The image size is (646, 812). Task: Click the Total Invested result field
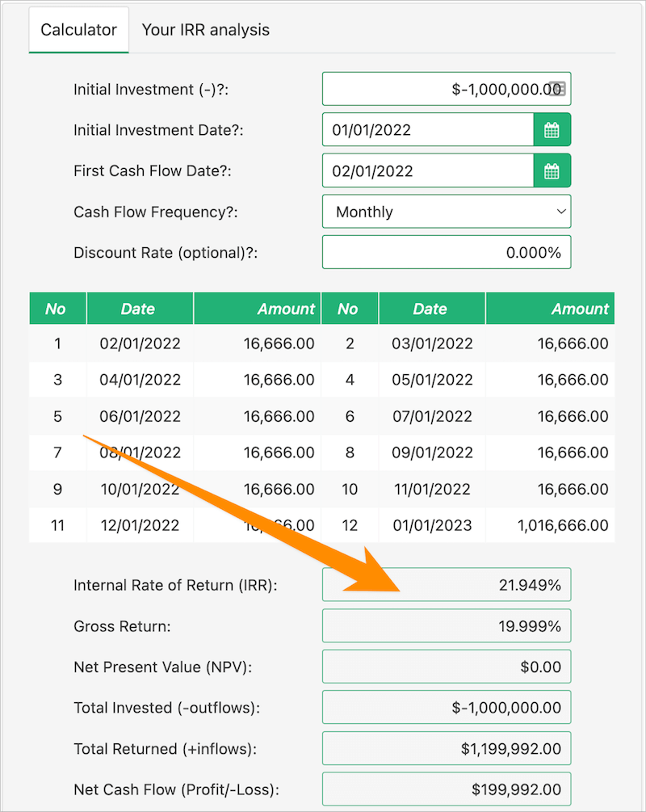pos(447,708)
